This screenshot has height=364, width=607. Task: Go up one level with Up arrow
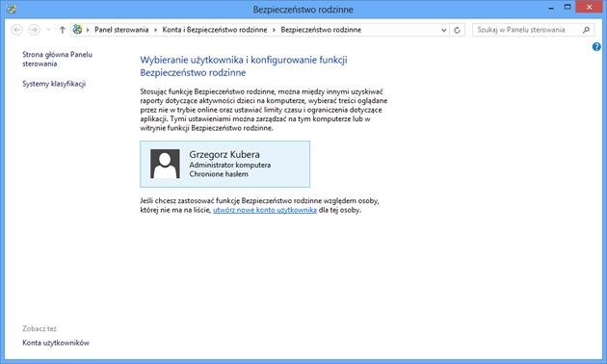(x=62, y=30)
